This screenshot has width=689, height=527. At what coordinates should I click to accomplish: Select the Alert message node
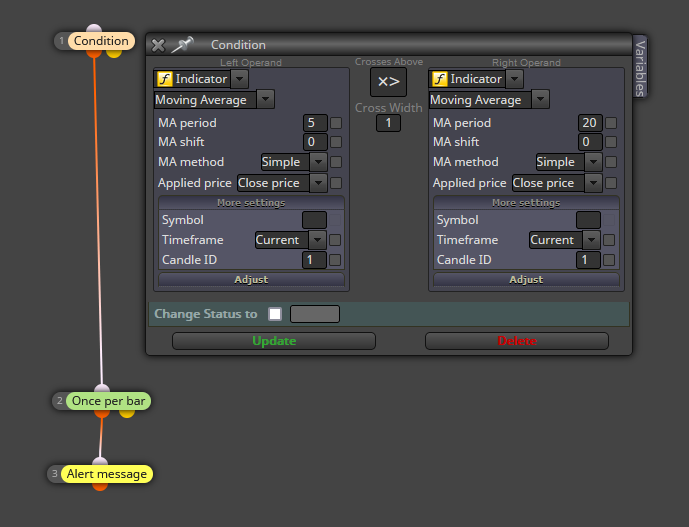pos(107,474)
